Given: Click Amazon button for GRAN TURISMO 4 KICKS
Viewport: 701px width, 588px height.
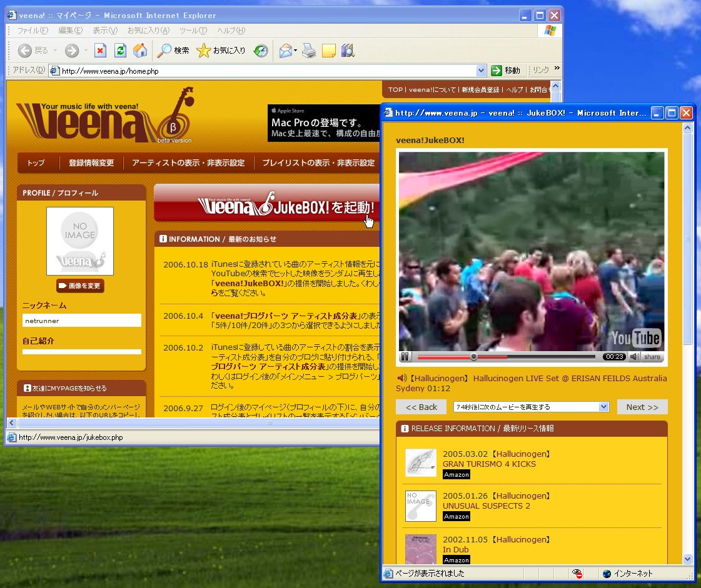Looking at the screenshot, I should pyautogui.click(x=456, y=474).
